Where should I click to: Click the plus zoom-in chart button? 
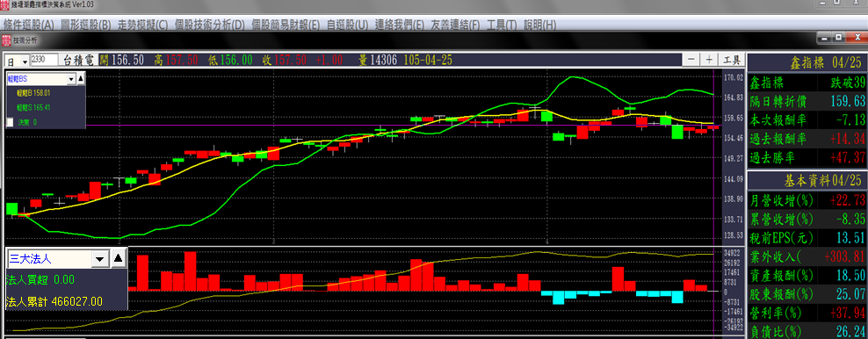pos(709,60)
